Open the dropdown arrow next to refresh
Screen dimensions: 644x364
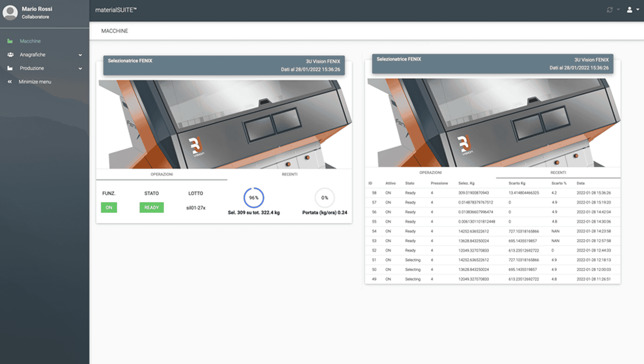coord(618,10)
